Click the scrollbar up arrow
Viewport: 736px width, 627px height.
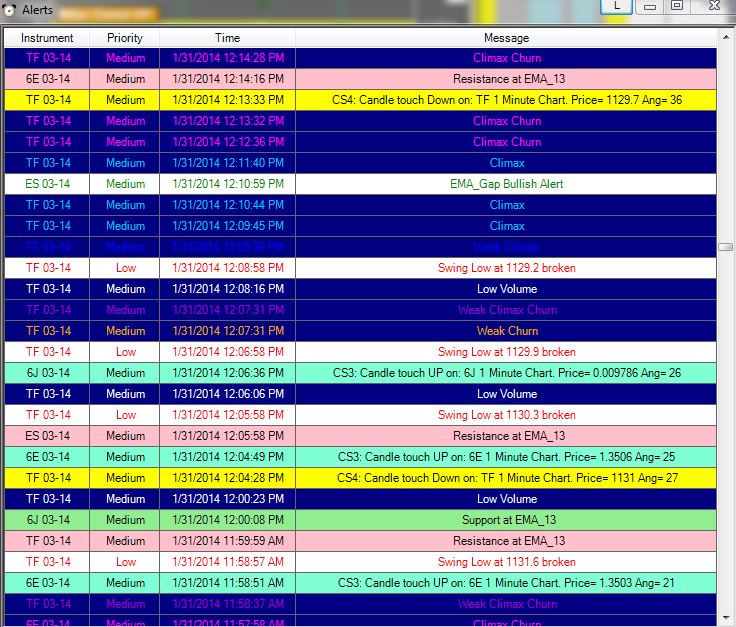click(726, 37)
